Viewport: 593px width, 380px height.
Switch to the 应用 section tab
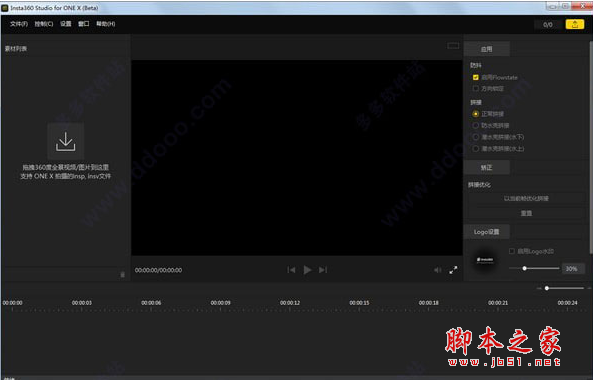click(x=487, y=49)
